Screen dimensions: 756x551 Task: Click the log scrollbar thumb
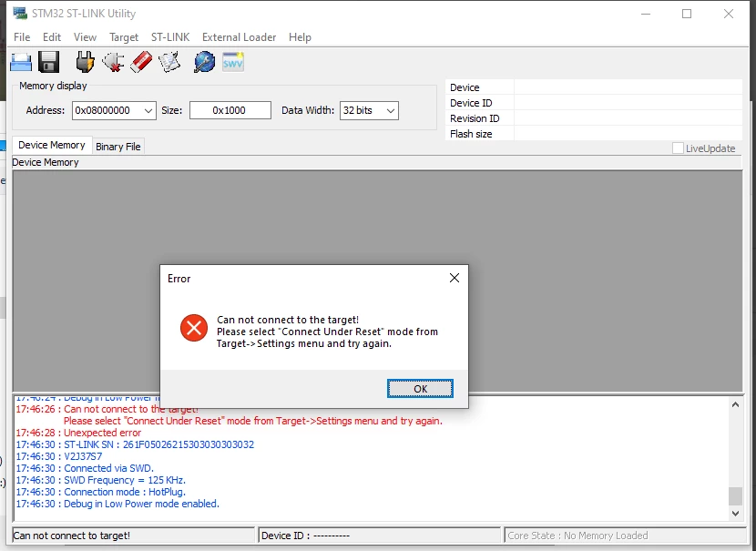(x=735, y=496)
